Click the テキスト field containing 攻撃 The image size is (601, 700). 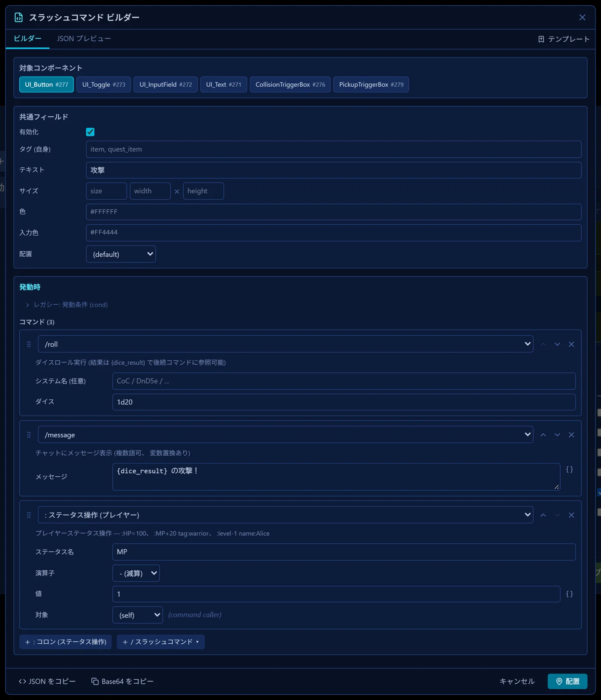[334, 170]
